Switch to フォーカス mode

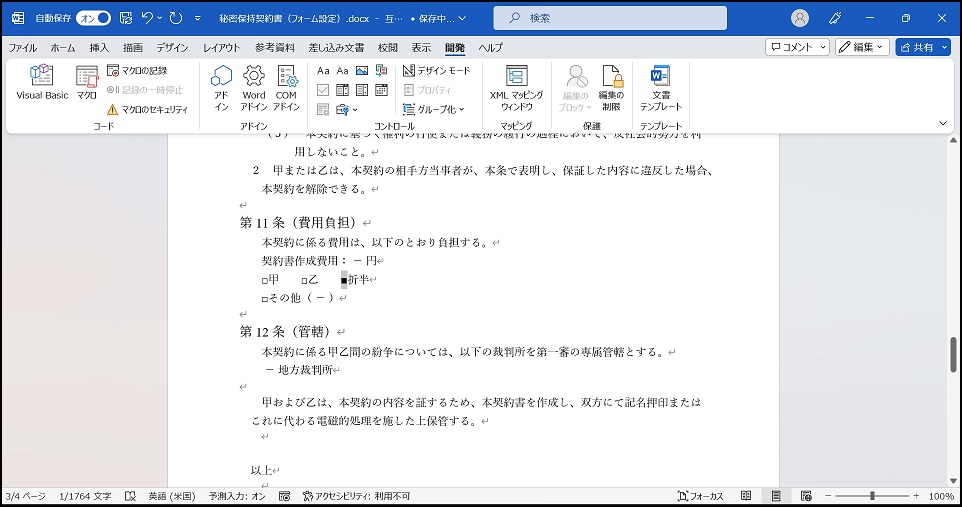point(700,496)
